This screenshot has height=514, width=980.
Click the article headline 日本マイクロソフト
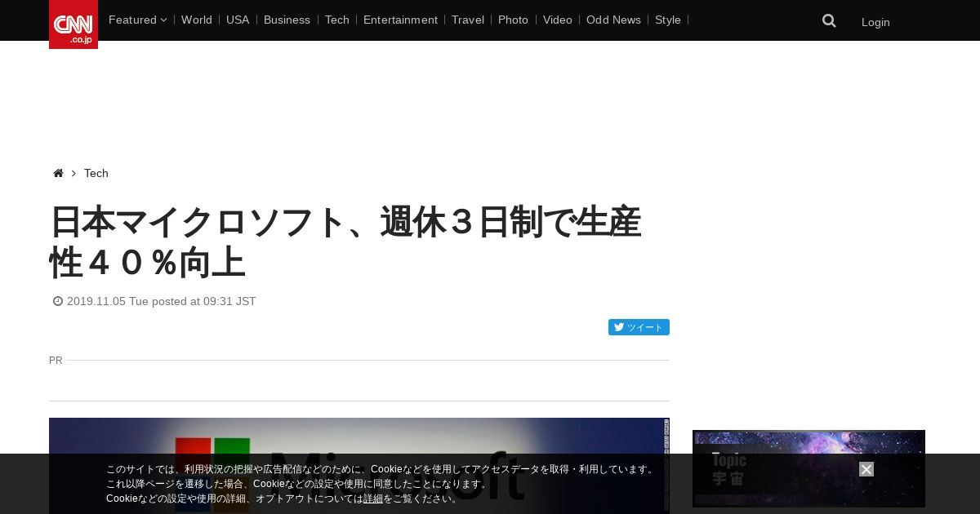click(x=345, y=242)
